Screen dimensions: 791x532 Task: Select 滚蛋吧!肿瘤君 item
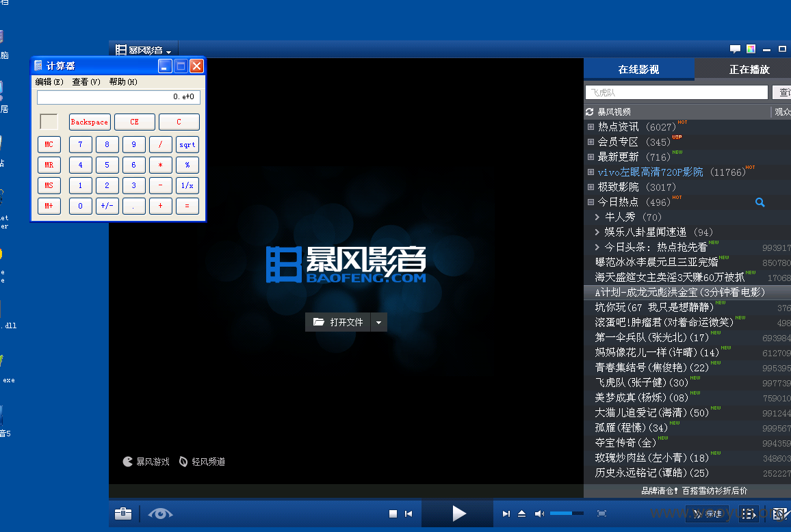tap(664, 322)
